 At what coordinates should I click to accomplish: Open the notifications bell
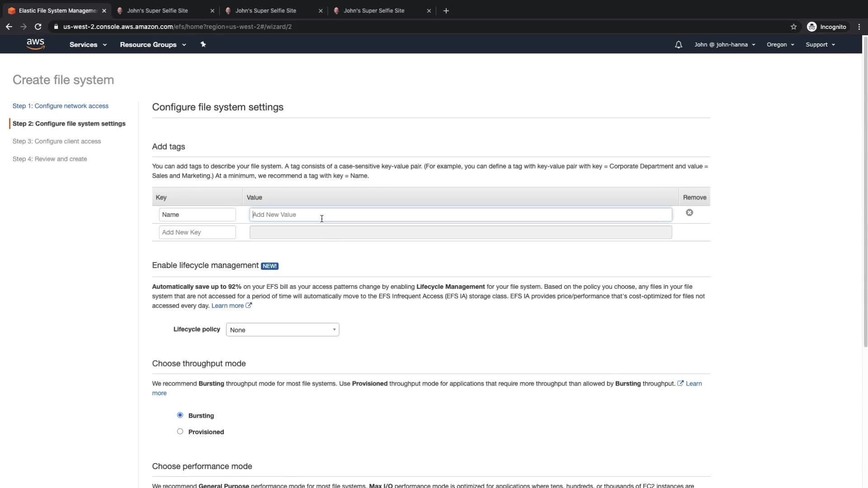point(678,45)
